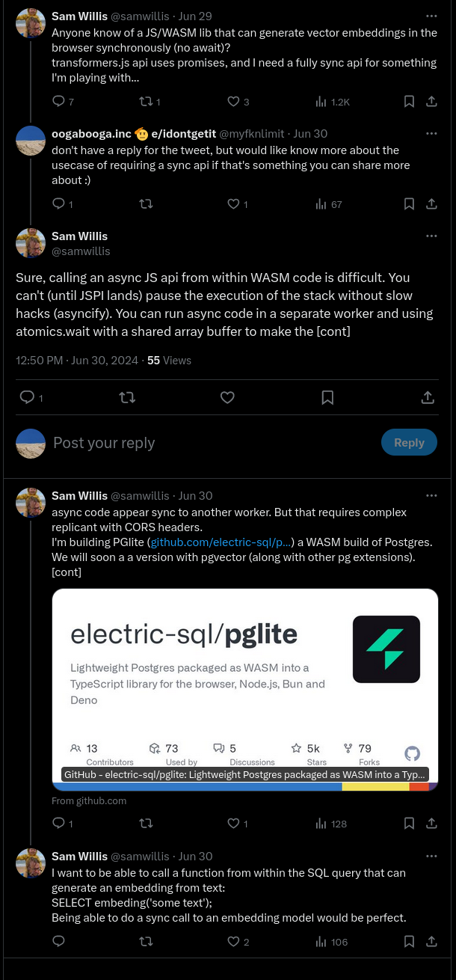The width and height of the screenshot is (456, 980).
Task: Share the main WASM tweet
Action: tap(428, 398)
